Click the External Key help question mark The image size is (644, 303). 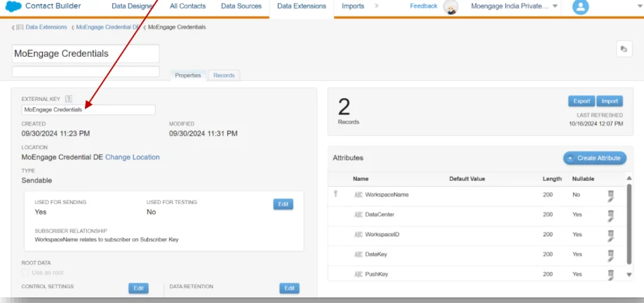tap(69, 99)
